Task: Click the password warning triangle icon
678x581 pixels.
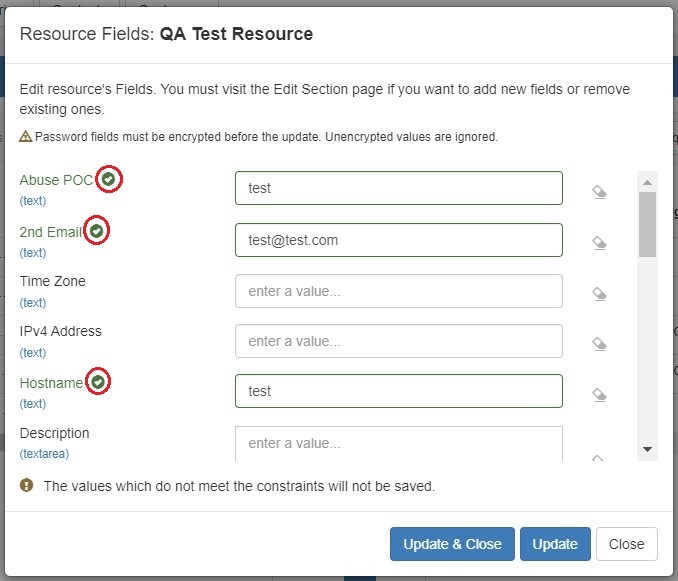Action: [26, 136]
